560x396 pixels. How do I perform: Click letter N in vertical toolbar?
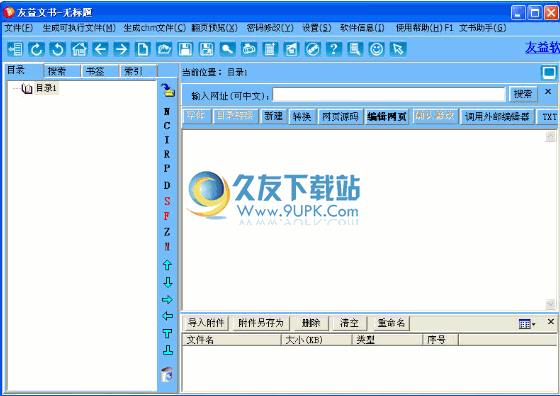click(x=167, y=111)
